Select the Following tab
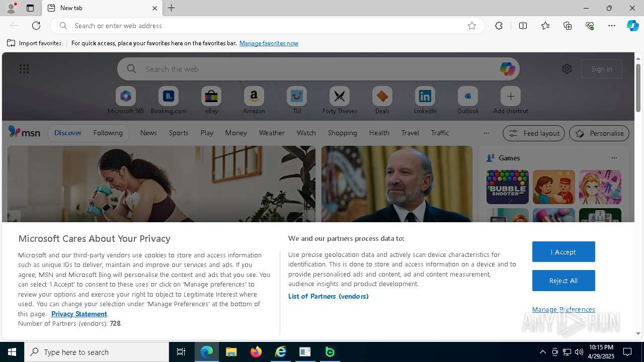The image size is (644, 362). pos(108,133)
